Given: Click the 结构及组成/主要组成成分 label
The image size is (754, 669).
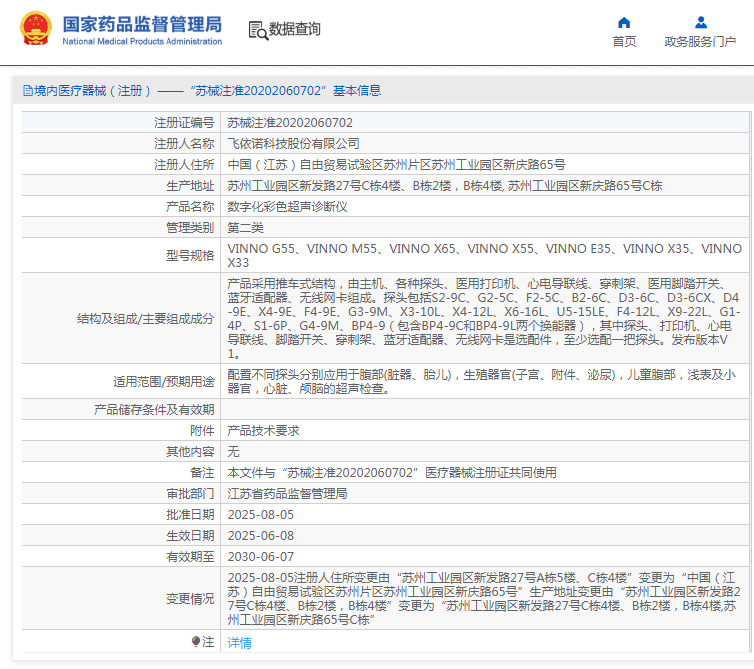Looking at the screenshot, I should (x=145, y=319).
